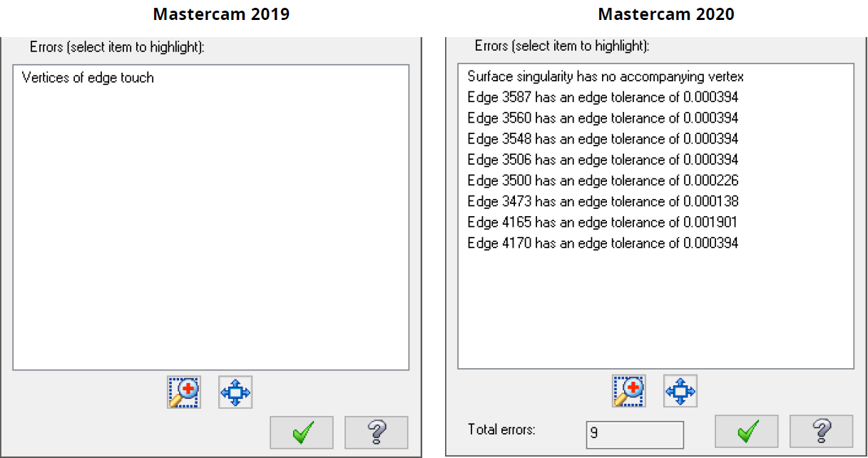Viewport: 868px width, 458px height.
Task: Confirm with green checkmark in Mastercam 2020 dialog
Action: click(747, 431)
